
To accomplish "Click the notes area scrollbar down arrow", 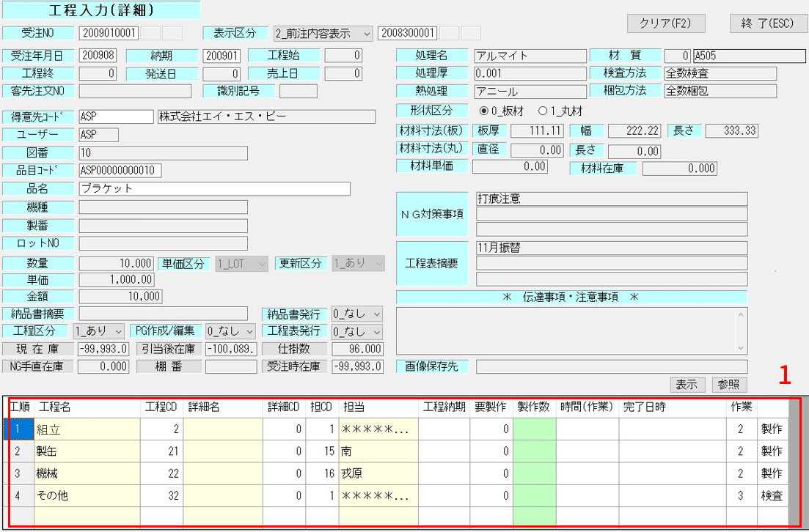I will (x=742, y=348).
